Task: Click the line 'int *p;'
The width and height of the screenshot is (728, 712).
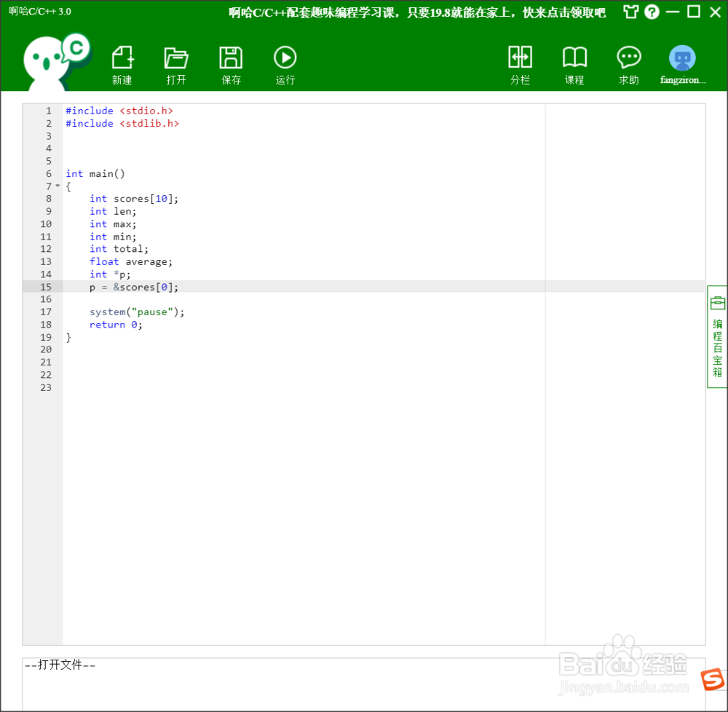Action: pyautogui.click(x=110, y=274)
